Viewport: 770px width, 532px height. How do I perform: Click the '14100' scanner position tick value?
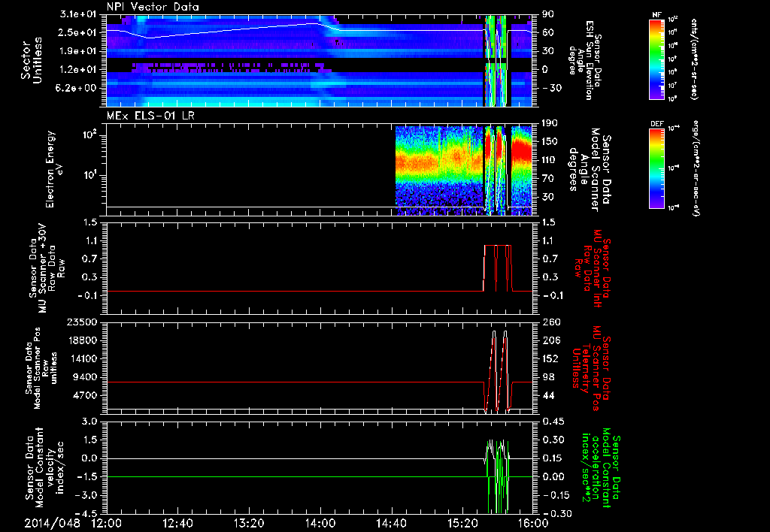point(83,358)
